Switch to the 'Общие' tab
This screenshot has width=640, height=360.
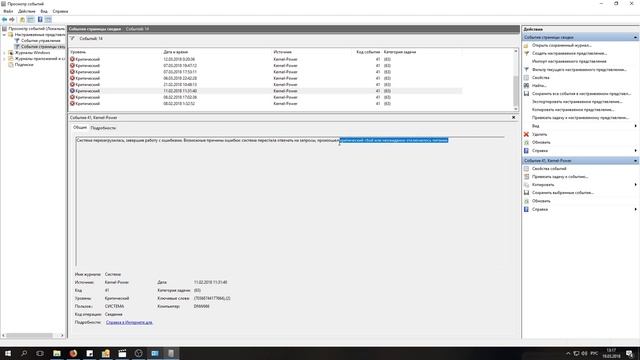coord(80,128)
